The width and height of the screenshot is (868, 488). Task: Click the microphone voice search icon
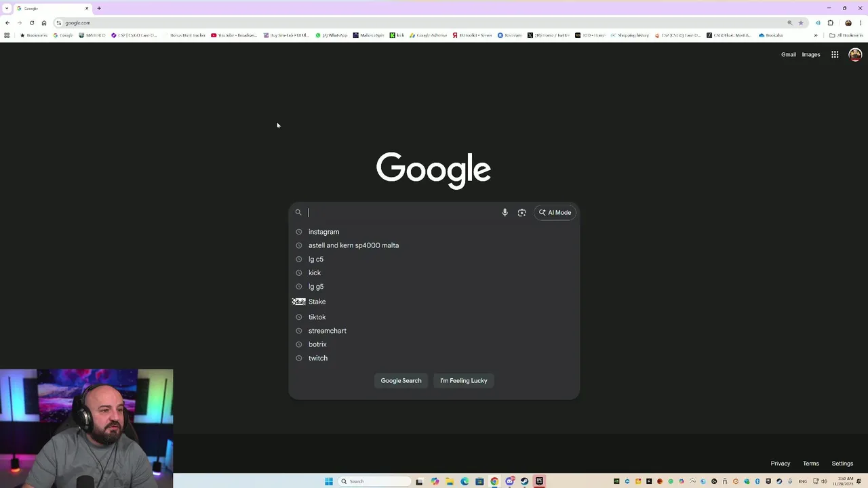click(x=505, y=212)
